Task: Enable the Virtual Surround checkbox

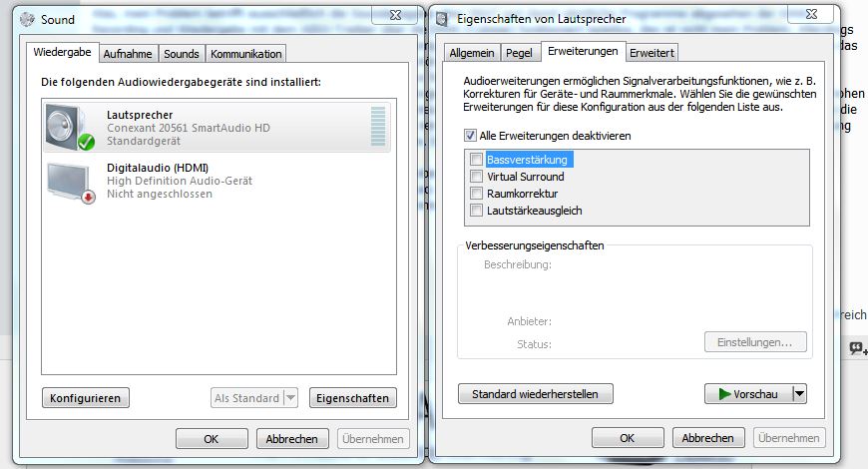Action: pos(476,177)
